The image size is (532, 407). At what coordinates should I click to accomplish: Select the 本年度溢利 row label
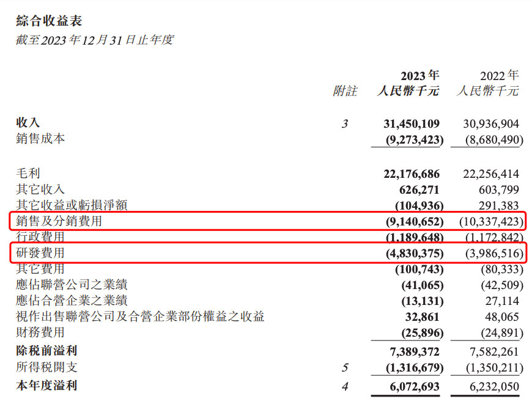46,385
